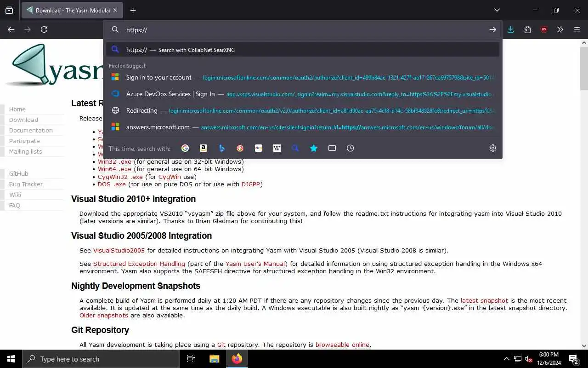The image size is (588, 368).
Task: Open the latest snapshot link
Action: 484,300
